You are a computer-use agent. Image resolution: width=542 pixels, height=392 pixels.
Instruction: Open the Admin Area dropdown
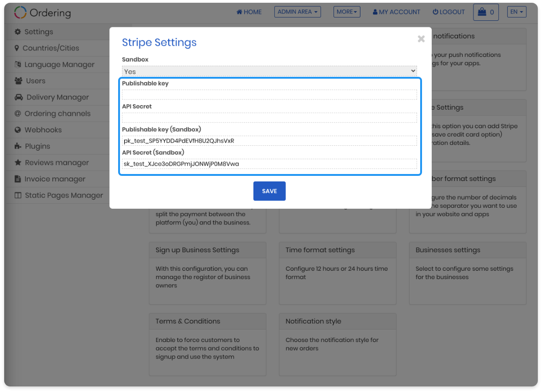297,12
